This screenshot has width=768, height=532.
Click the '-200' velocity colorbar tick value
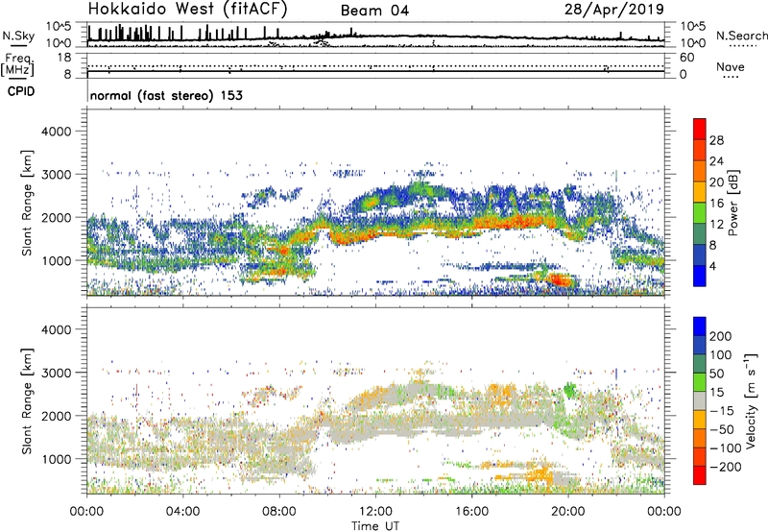726,467
